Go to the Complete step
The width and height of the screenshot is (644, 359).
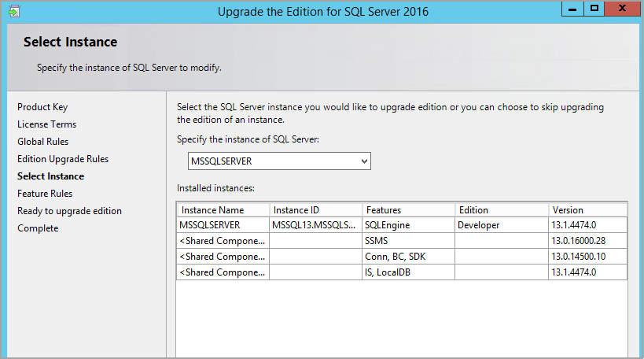(x=38, y=228)
